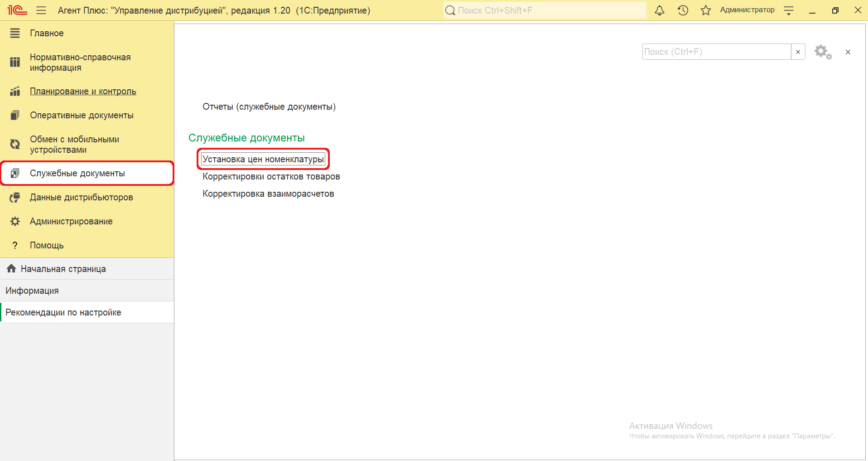The height and width of the screenshot is (461, 868).
Task: Go to Планирование и контроль section
Action: pos(83,91)
